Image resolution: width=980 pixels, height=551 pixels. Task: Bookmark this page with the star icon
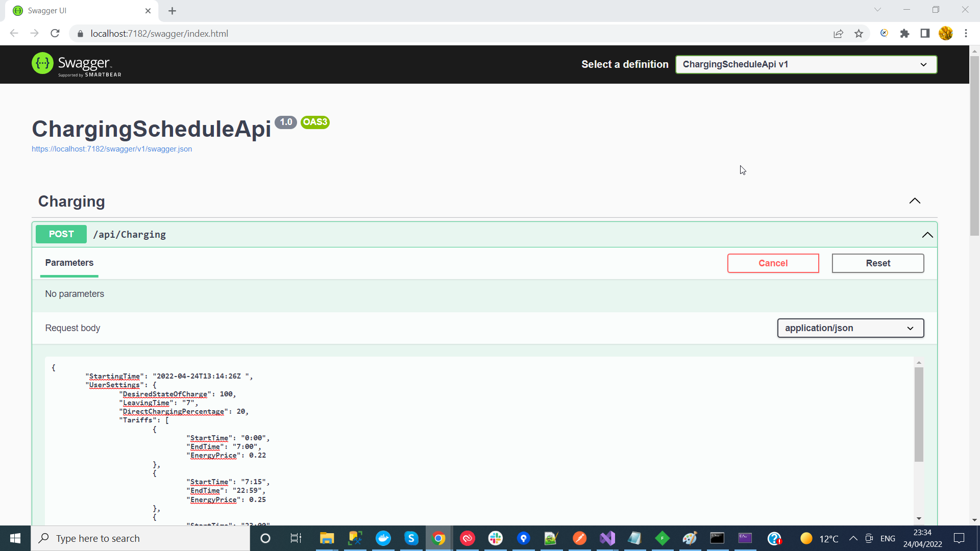(859, 34)
